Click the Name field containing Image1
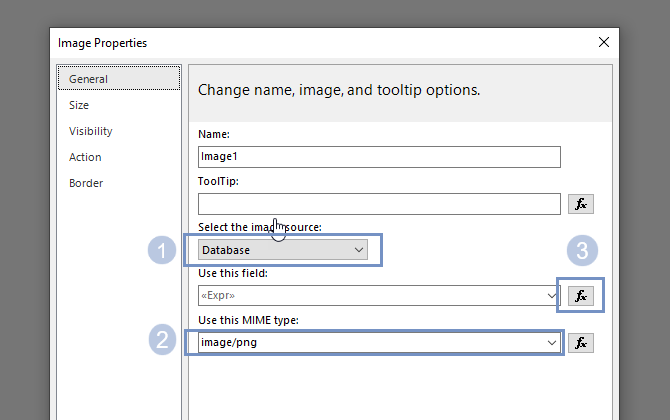The width and height of the screenshot is (670, 420). pyautogui.click(x=379, y=157)
